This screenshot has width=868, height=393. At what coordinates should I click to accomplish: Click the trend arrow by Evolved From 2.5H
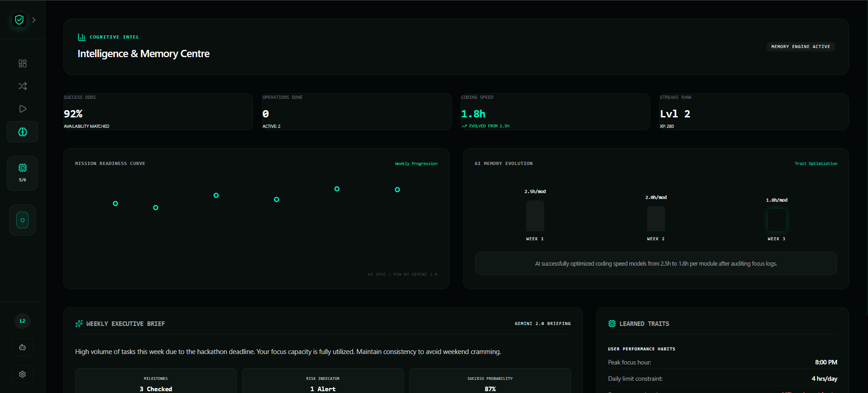click(464, 126)
